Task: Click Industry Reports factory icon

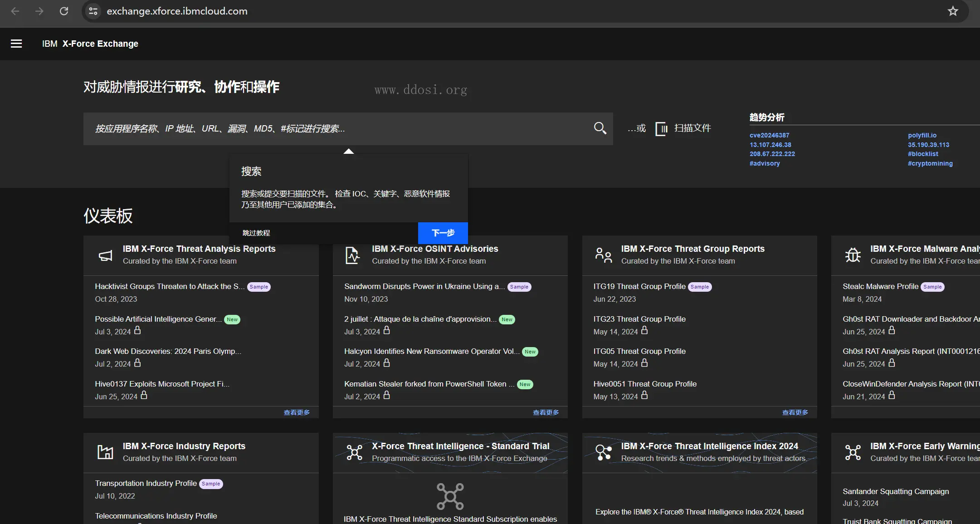Action: tap(106, 452)
